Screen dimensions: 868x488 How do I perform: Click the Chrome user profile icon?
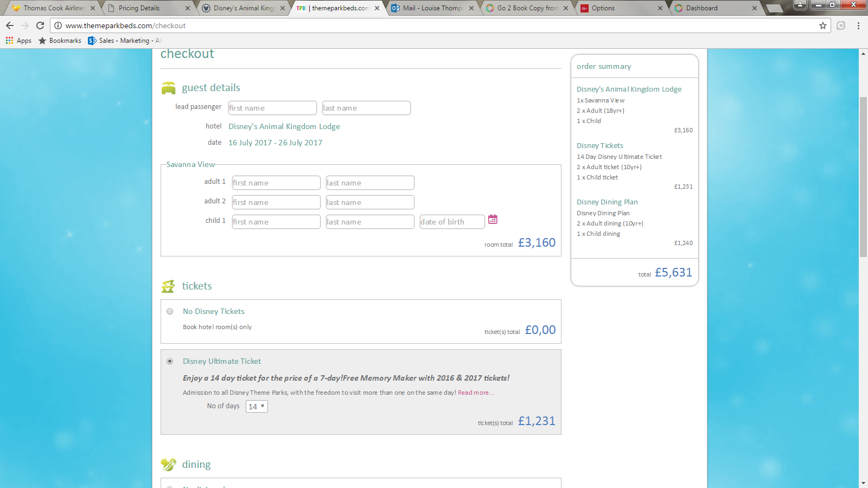point(800,5)
